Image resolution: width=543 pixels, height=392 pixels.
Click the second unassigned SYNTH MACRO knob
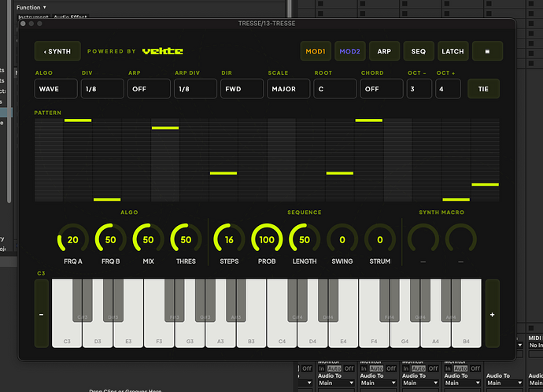pos(461,239)
